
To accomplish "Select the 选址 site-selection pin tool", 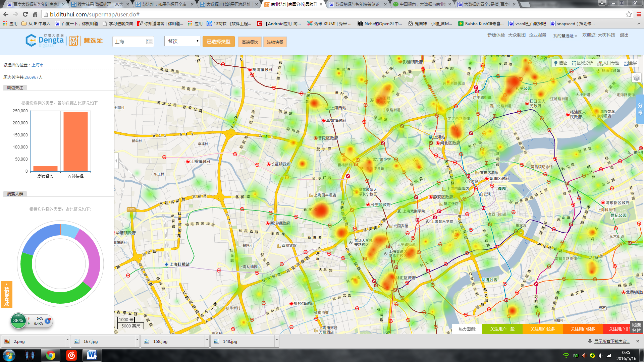I will coord(560,63).
